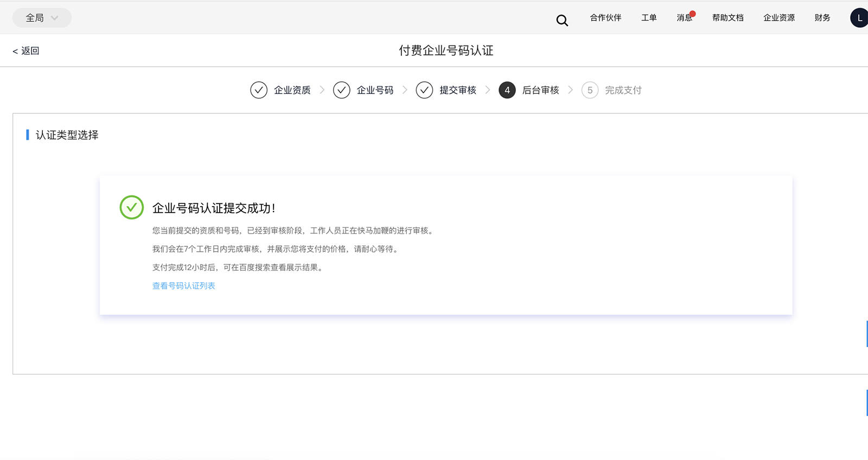
Task: Select the 企业资质 step label
Action: 292,90
